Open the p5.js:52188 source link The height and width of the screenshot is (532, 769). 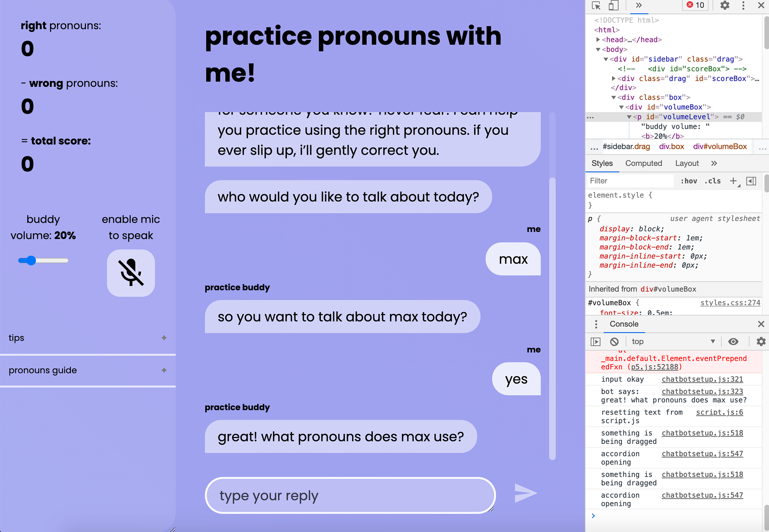(x=654, y=367)
